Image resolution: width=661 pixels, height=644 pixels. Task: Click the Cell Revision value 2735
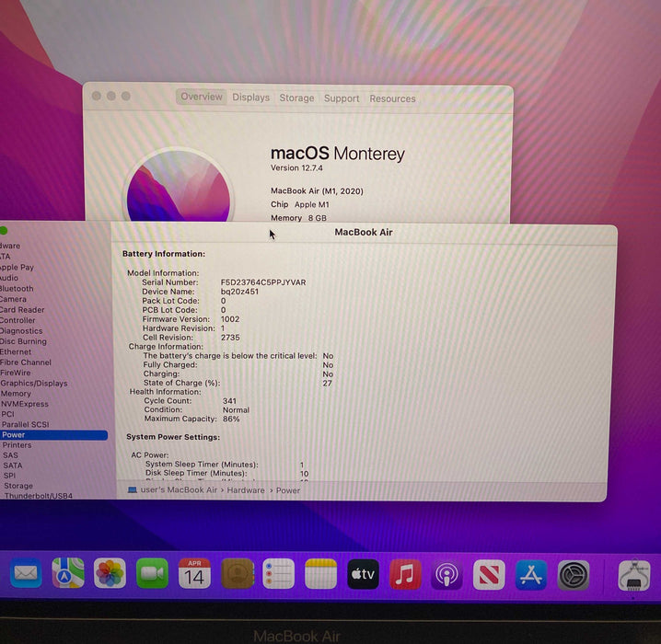230,338
